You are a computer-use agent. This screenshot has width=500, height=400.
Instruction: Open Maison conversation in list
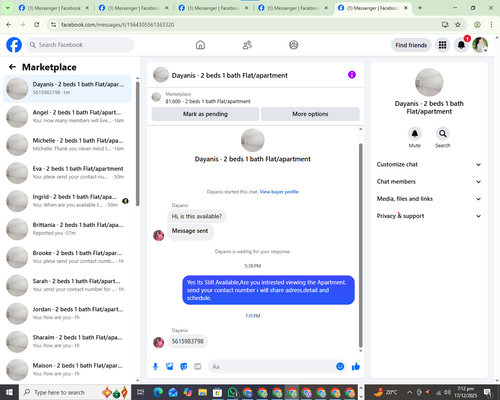point(68,370)
